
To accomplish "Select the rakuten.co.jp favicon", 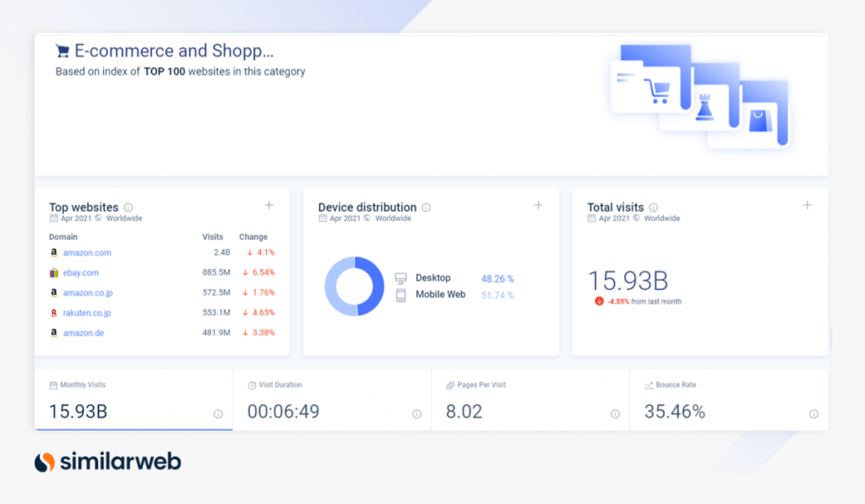I will (54, 312).
